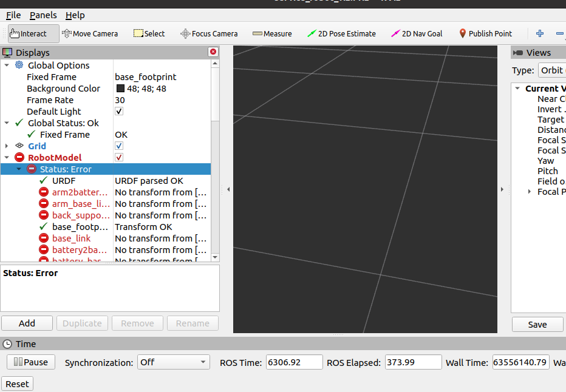
Task: Collapse the RobotModel display entry
Action: [x=7, y=158]
